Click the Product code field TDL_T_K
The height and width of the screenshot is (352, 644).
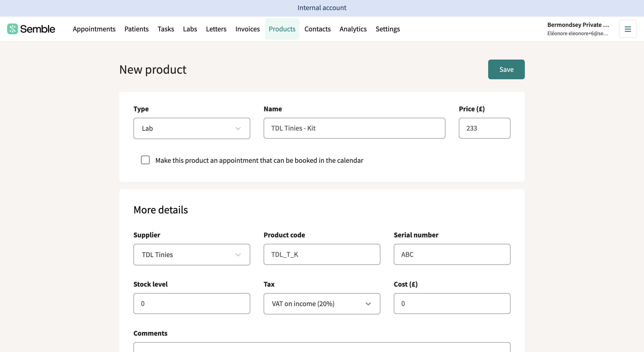[322, 254]
